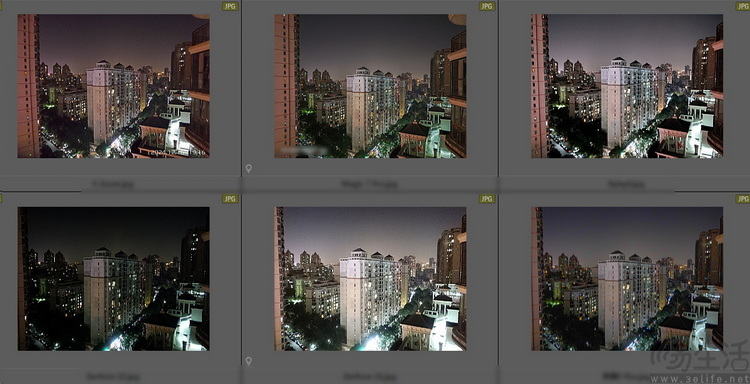The width and height of the screenshot is (750, 384).
Task: Click the filename label under the bottom-middle photo
Action: click(371, 377)
